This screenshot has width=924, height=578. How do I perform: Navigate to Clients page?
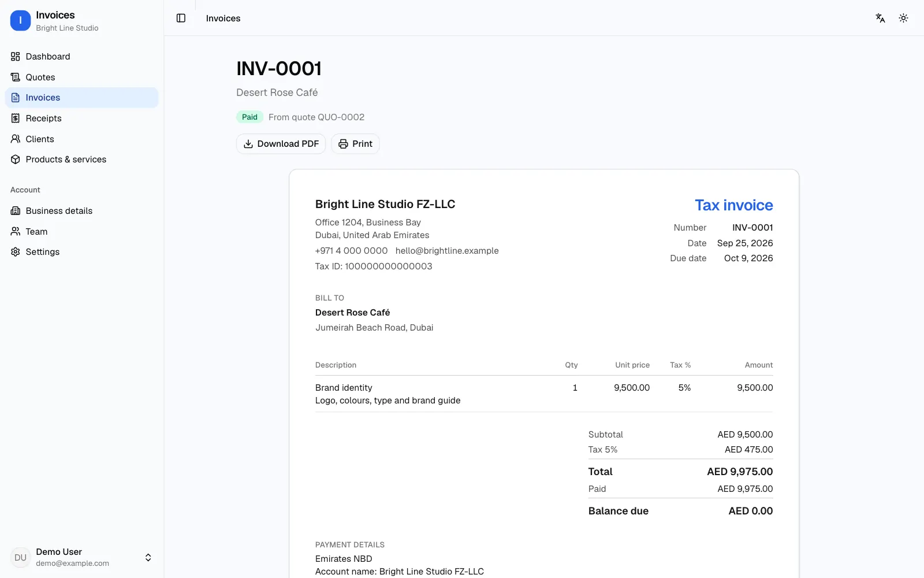(x=81, y=139)
